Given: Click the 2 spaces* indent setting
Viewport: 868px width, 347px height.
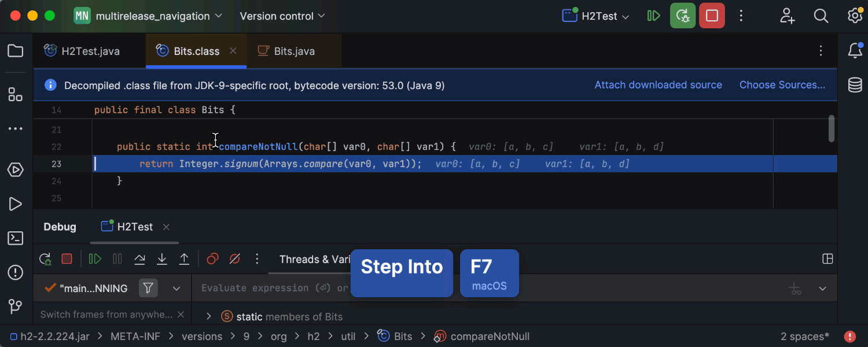Looking at the screenshot, I should click(805, 337).
